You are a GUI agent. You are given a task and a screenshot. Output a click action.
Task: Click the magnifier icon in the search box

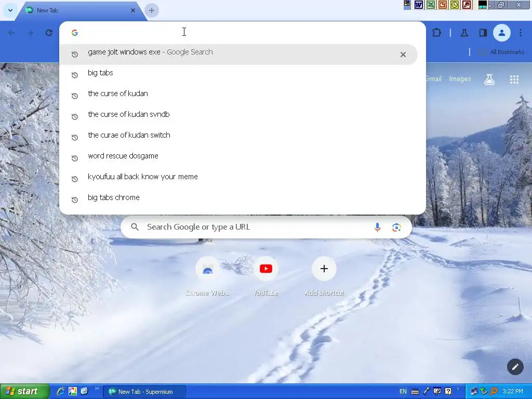tap(135, 227)
